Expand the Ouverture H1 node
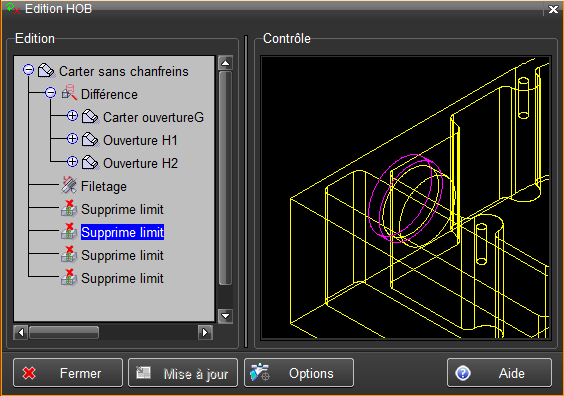This screenshot has height=396, width=564. pyautogui.click(x=72, y=139)
